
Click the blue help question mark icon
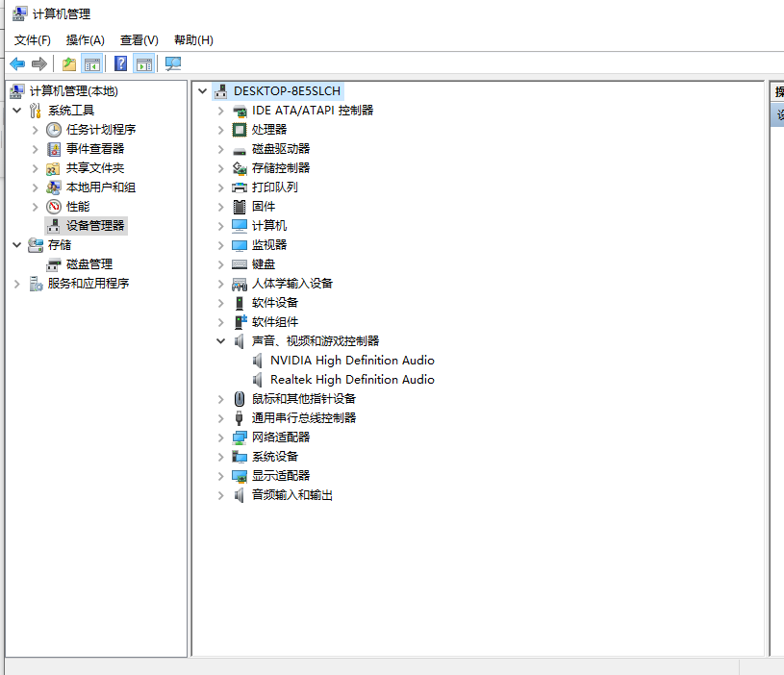pos(120,64)
